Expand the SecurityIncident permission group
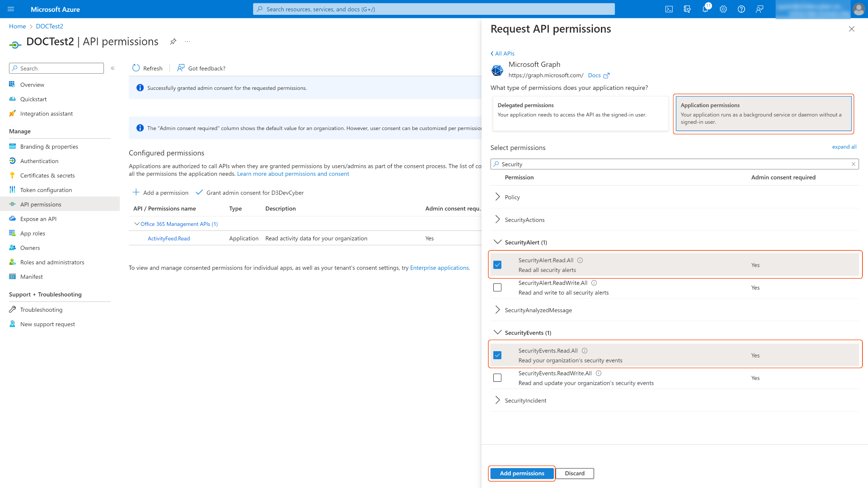This screenshot has height=488, width=868. (x=498, y=400)
